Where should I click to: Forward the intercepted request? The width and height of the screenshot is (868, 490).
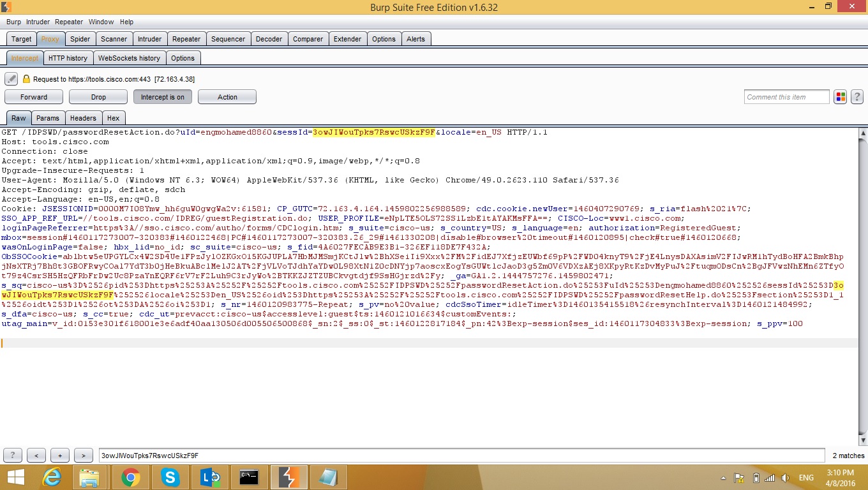(34, 97)
